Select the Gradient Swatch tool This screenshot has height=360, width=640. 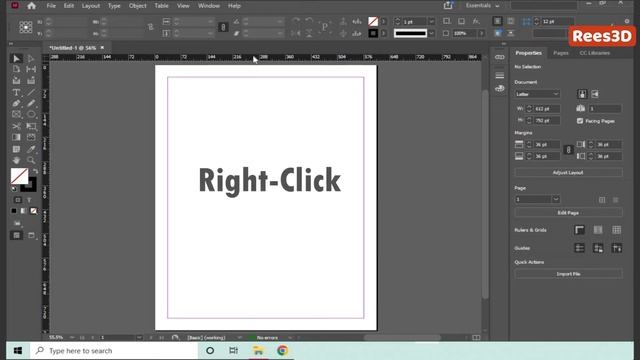16,138
